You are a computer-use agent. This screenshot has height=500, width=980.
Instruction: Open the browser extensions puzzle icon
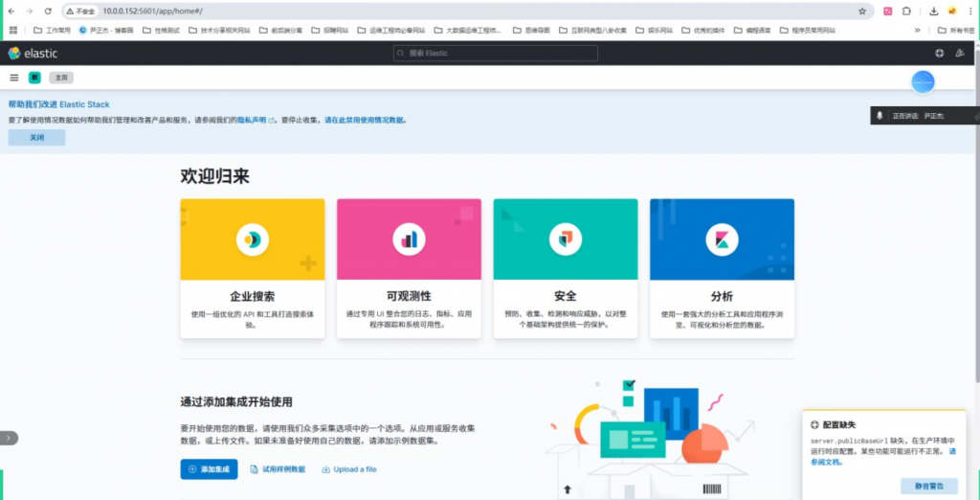[906, 11]
